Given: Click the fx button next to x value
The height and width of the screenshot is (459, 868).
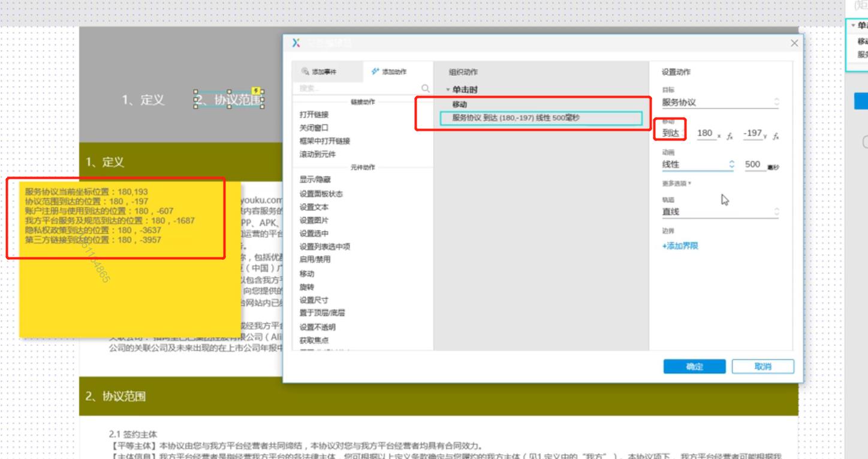Looking at the screenshot, I should point(730,136).
